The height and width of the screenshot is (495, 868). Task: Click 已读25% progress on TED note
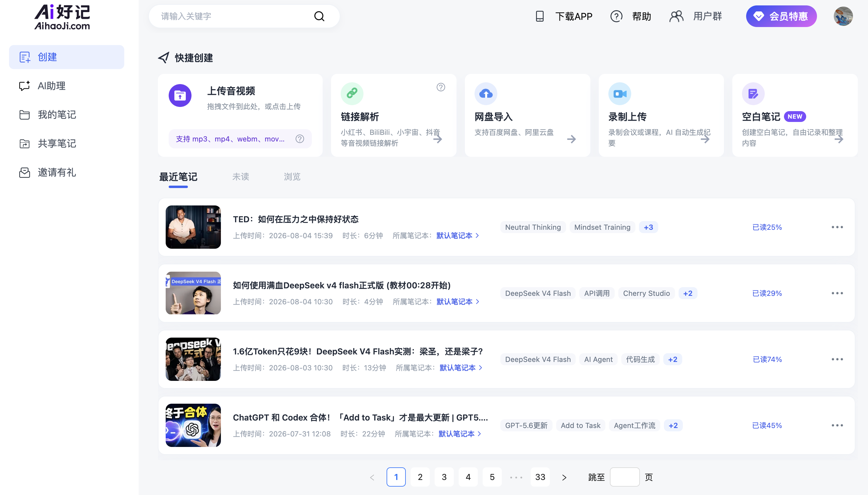click(767, 227)
